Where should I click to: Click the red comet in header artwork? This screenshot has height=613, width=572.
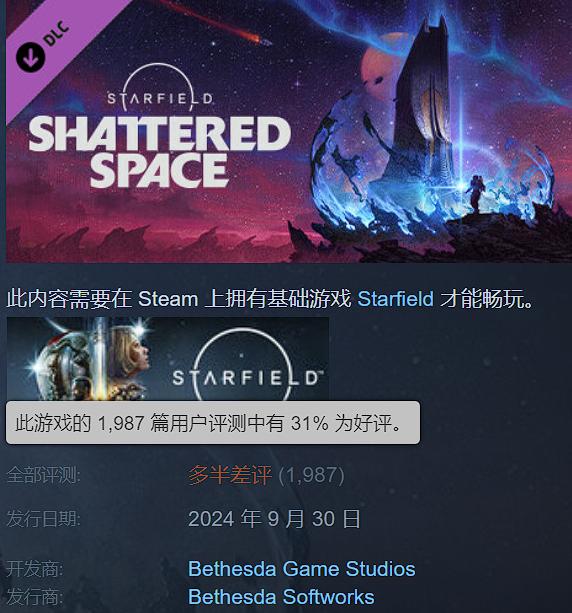tap(219, 23)
